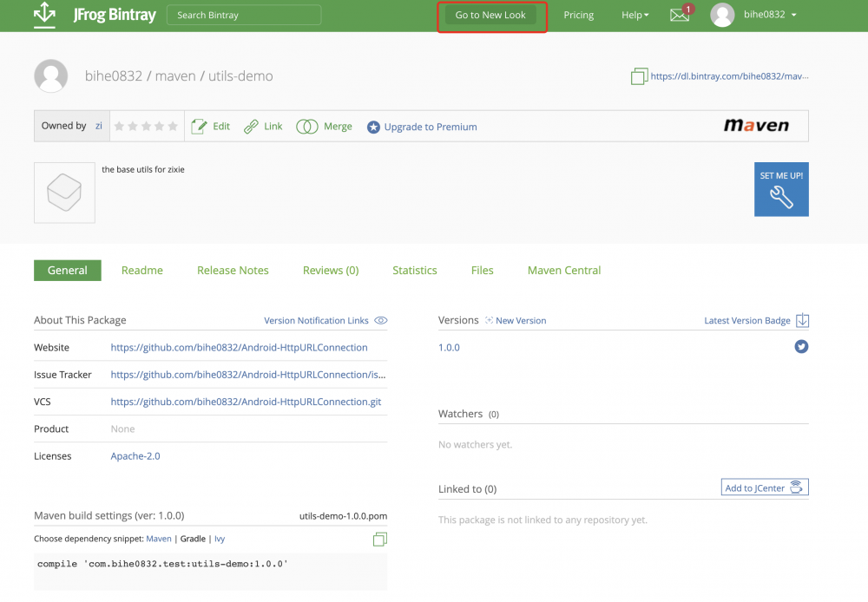Image resolution: width=868 pixels, height=602 pixels.
Task: Open version 1.0.0 link
Action: click(449, 348)
